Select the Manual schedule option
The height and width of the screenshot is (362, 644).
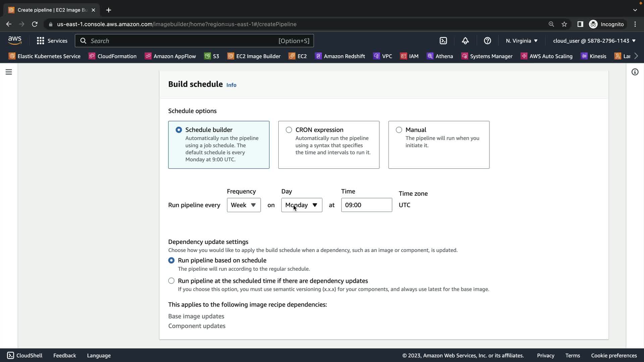coord(399,130)
